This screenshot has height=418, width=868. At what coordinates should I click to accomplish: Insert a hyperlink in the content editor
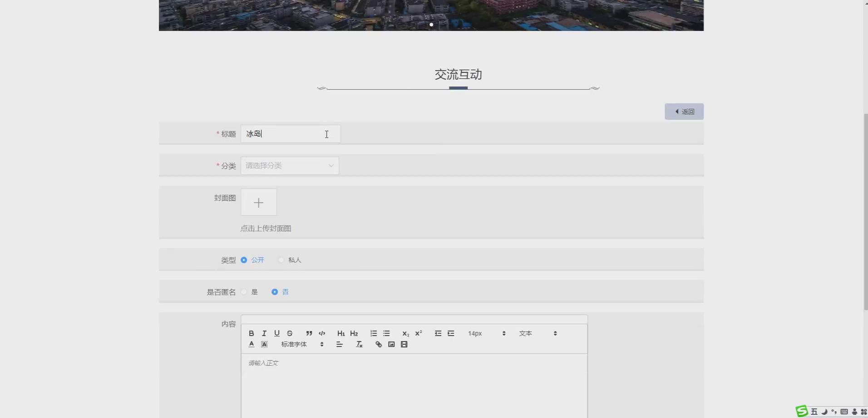pyautogui.click(x=378, y=344)
